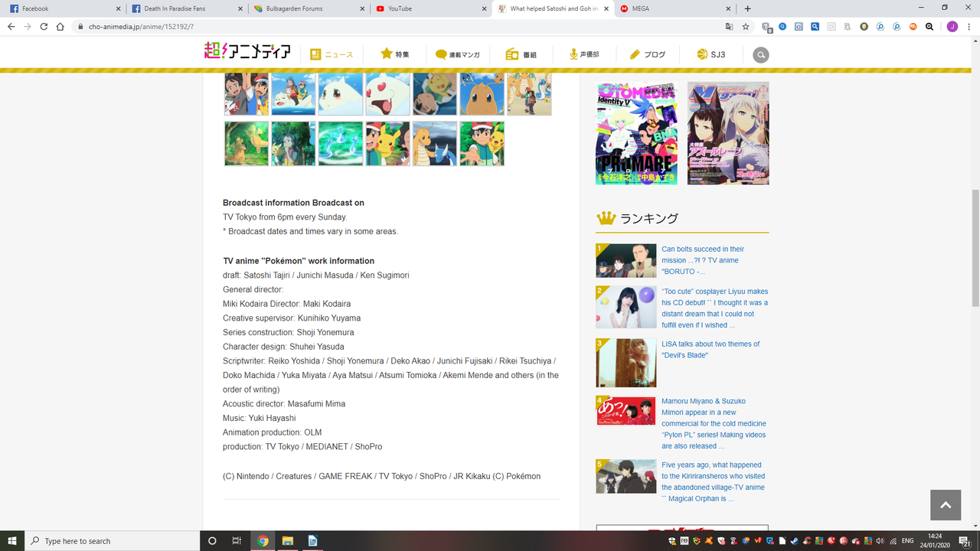
Task: Open the Megami magazine cover on right
Action: click(x=728, y=133)
